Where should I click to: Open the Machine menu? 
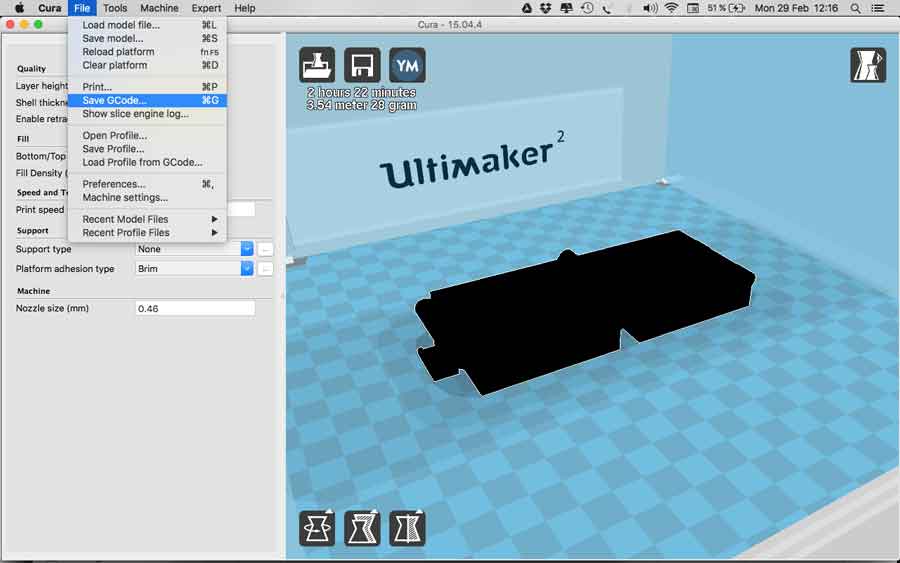(x=159, y=8)
